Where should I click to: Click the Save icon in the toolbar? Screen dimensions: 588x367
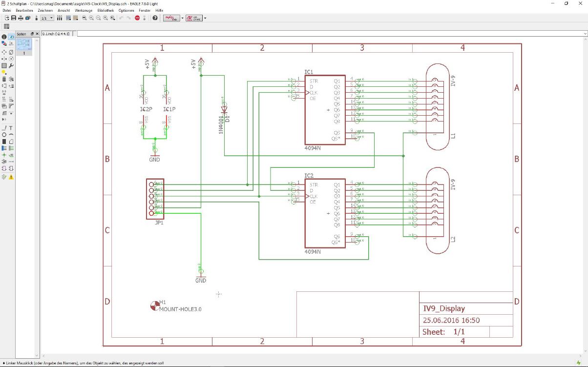[14, 18]
